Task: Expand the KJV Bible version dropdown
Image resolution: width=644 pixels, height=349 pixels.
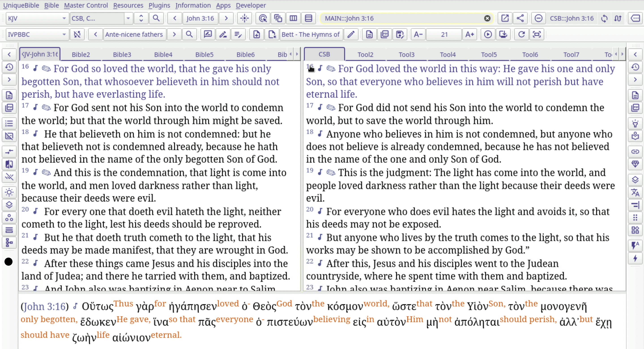Action: [64, 18]
